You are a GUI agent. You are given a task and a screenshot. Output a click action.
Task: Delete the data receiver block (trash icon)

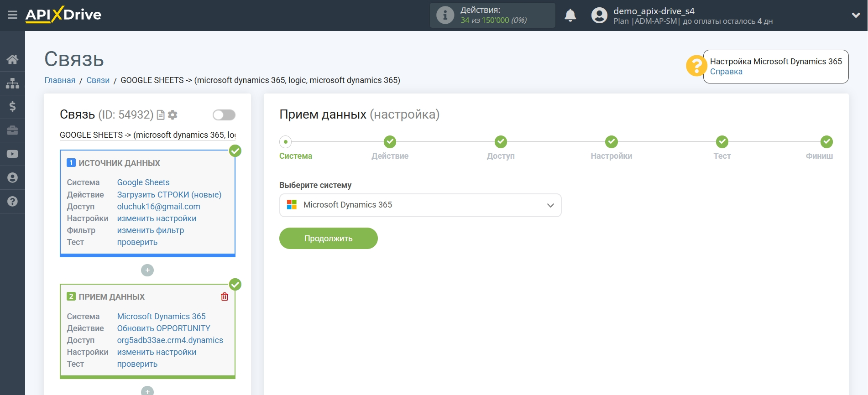tap(225, 296)
